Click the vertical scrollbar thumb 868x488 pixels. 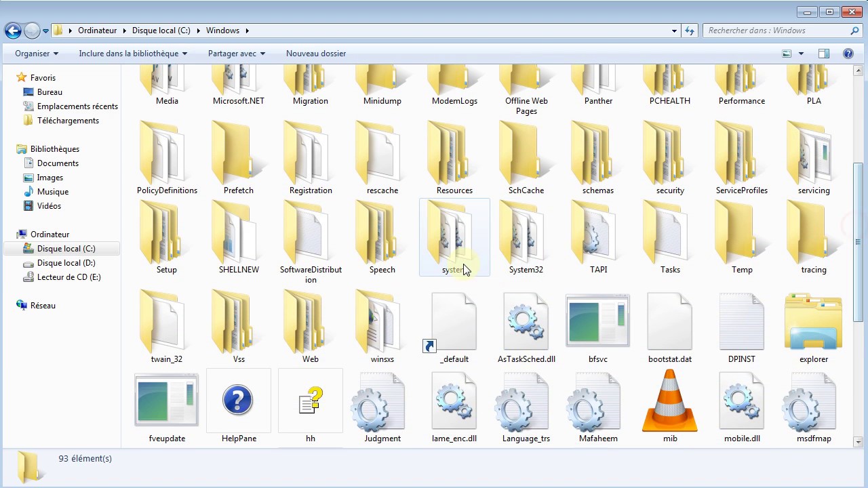pyautogui.click(x=858, y=241)
